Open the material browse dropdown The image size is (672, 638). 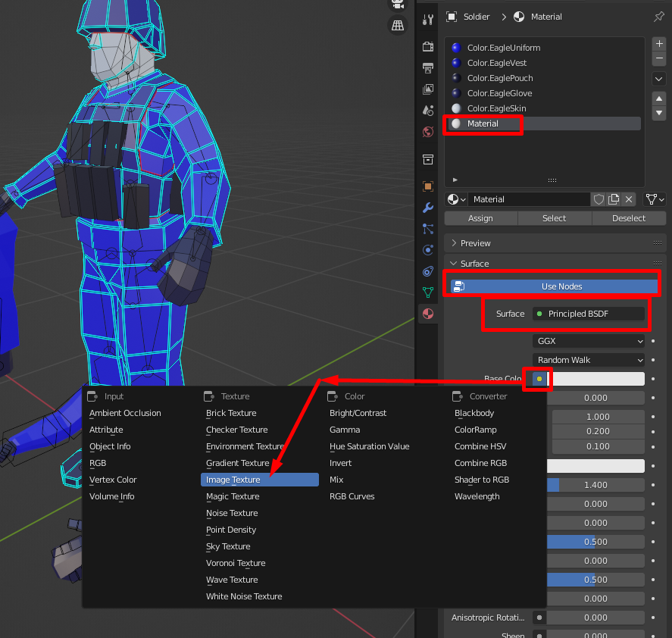[x=456, y=199]
